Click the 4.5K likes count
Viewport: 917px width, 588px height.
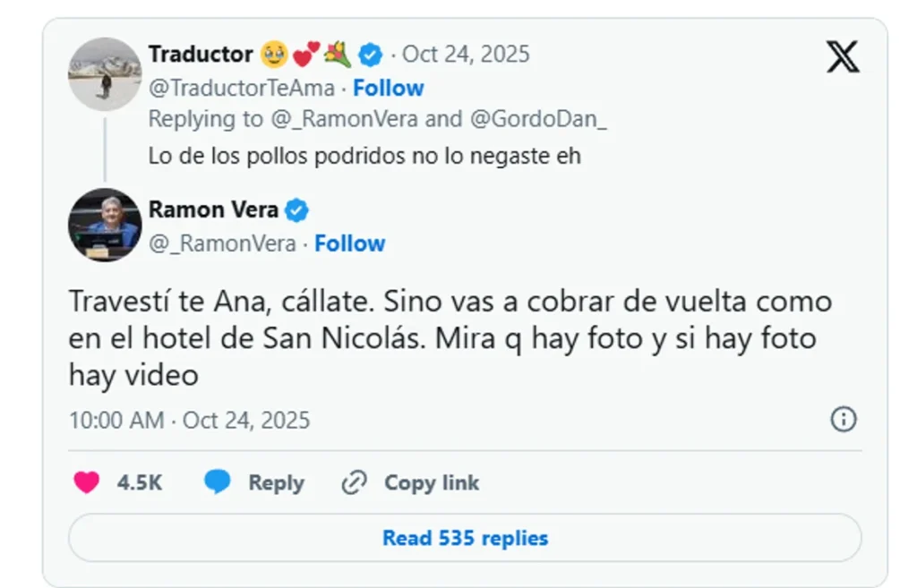(139, 483)
